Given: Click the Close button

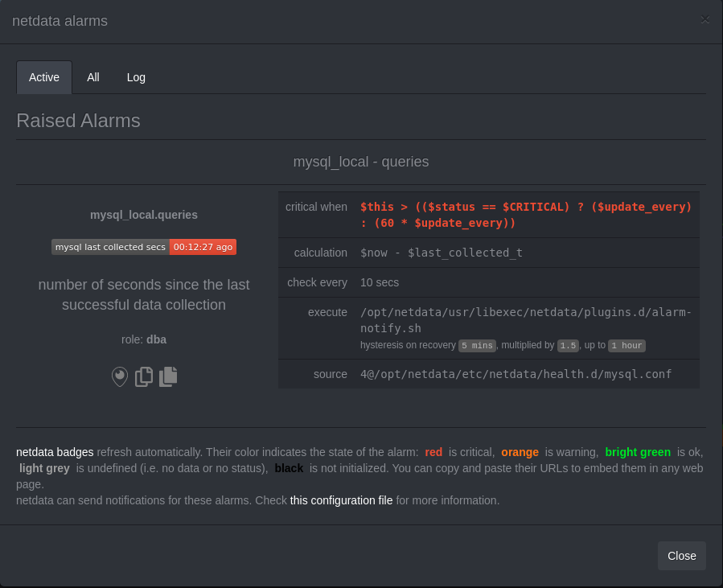Looking at the screenshot, I should pyautogui.click(x=681, y=556).
